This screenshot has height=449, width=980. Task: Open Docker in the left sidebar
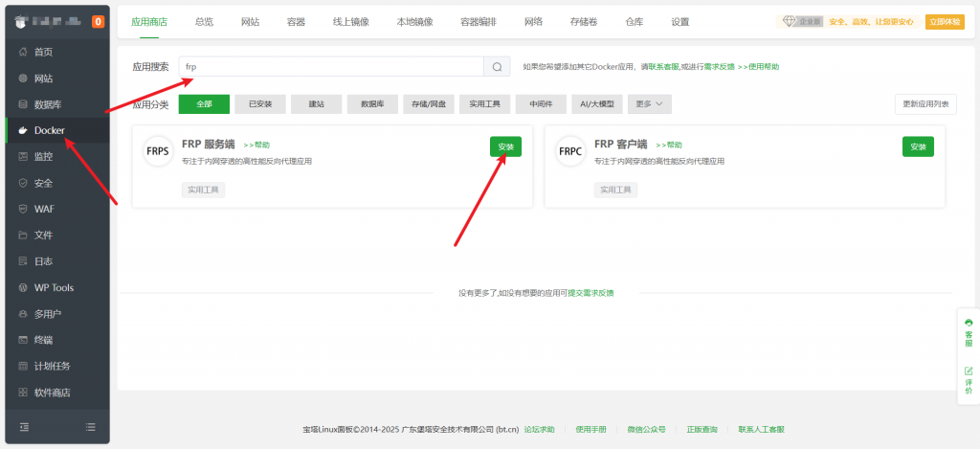(49, 130)
